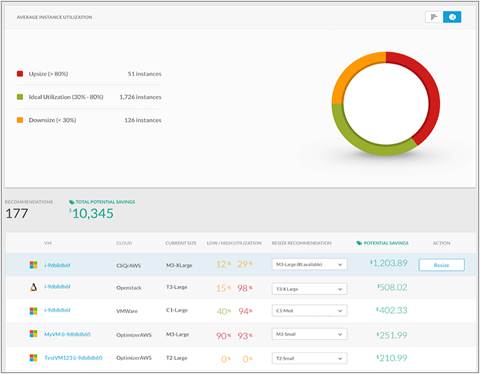Click the Ideal Utilization (30% - 80%) label
This screenshot has height=374, width=480.
click(66, 97)
